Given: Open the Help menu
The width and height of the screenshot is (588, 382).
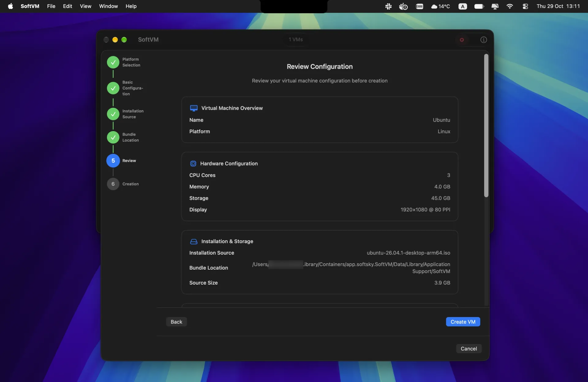Looking at the screenshot, I should (x=131, y=6).
